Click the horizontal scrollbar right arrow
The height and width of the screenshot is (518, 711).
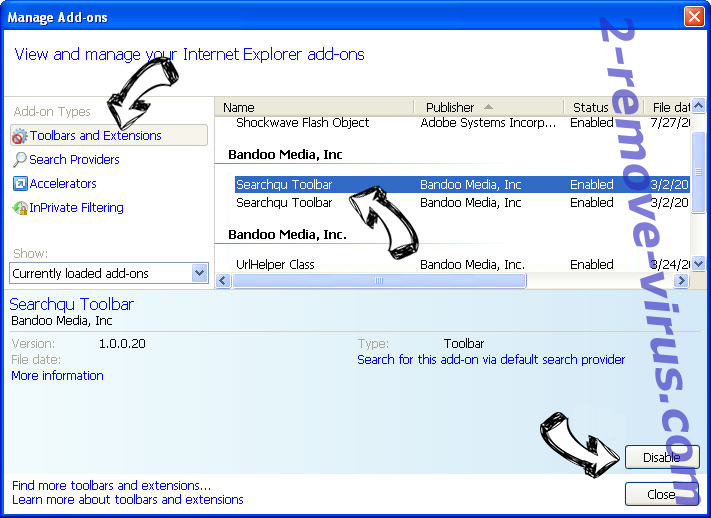coord(681,281)
